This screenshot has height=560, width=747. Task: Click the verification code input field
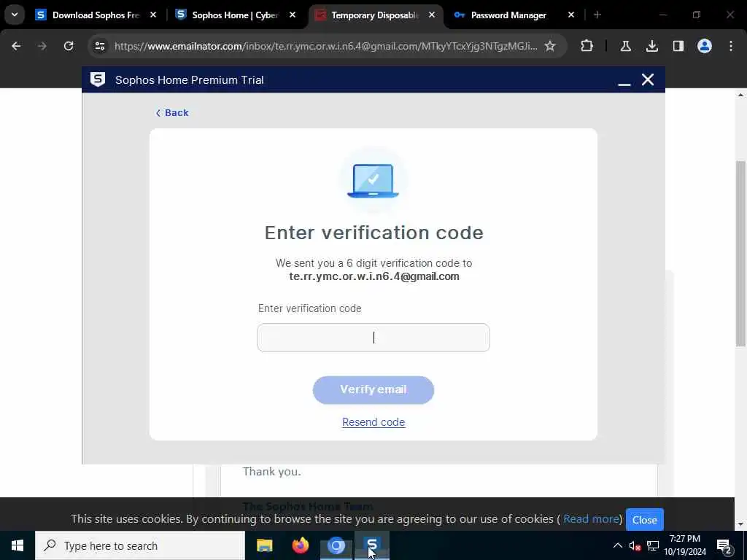373,338
